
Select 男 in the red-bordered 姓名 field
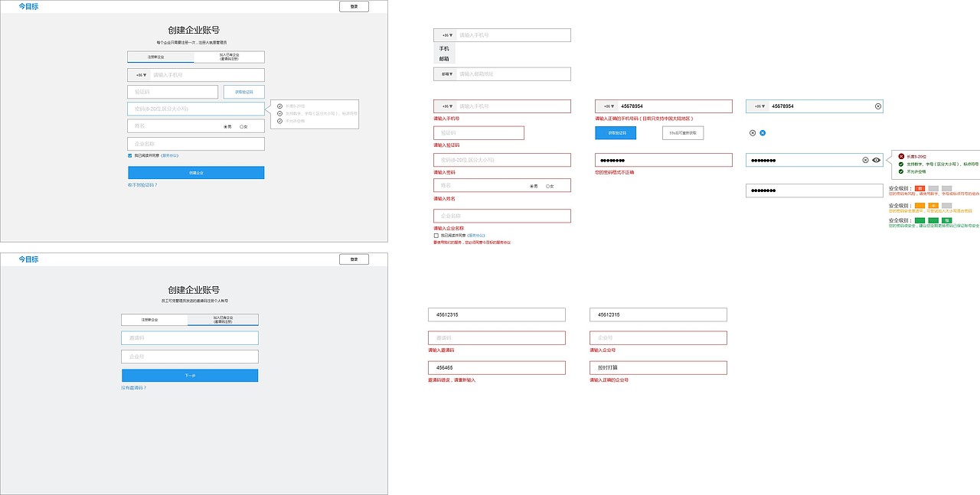pyautogui.click(x=533, y=186)
